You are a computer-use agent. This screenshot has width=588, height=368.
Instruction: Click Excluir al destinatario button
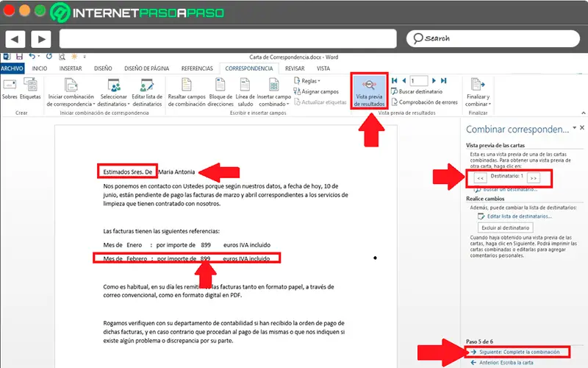[505, 227]
